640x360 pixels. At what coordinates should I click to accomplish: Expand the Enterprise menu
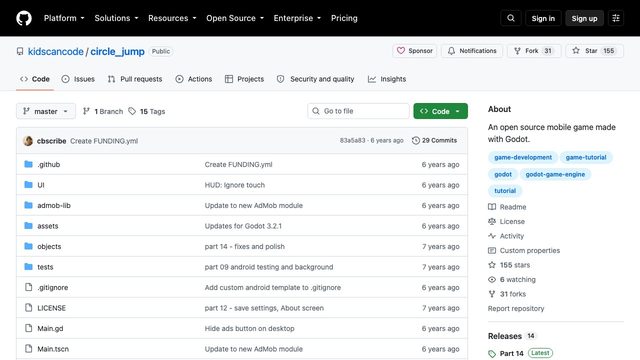[297, 18]
